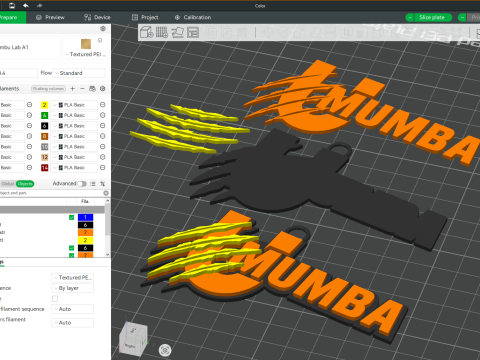Edit preset icon right of filament 2 dropdown
480x360 pixels.
coord(103,105)
